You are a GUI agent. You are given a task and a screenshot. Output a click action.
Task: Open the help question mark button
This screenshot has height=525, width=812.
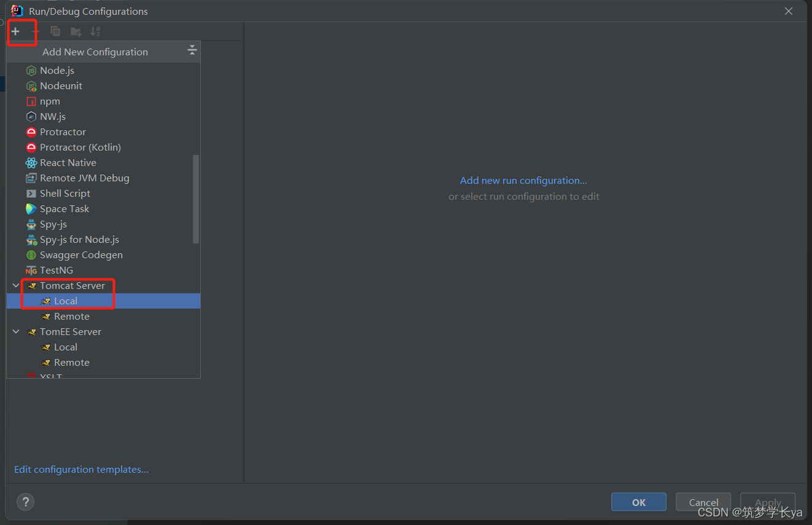pyautogui.click(x=25, y=502)
